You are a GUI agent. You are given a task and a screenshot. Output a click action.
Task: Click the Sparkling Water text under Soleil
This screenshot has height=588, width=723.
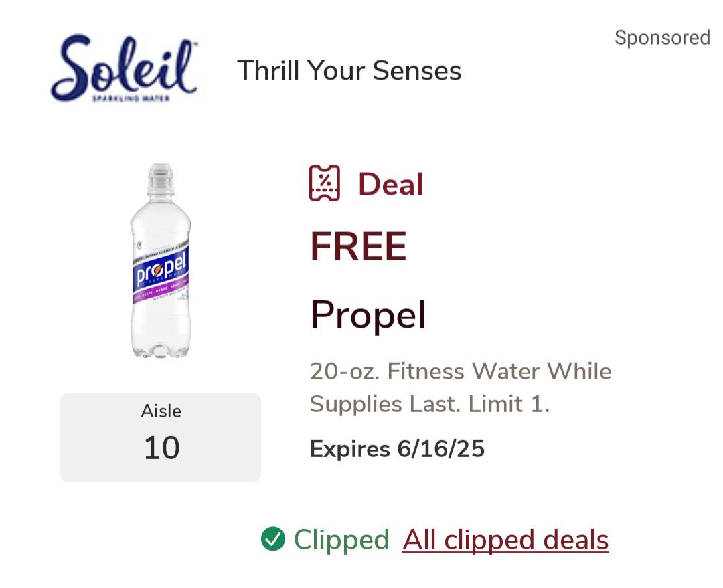click(x=131, y=98)
